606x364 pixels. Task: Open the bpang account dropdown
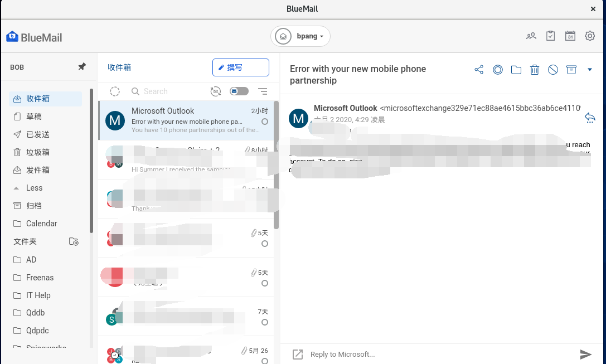pos(300,36)
